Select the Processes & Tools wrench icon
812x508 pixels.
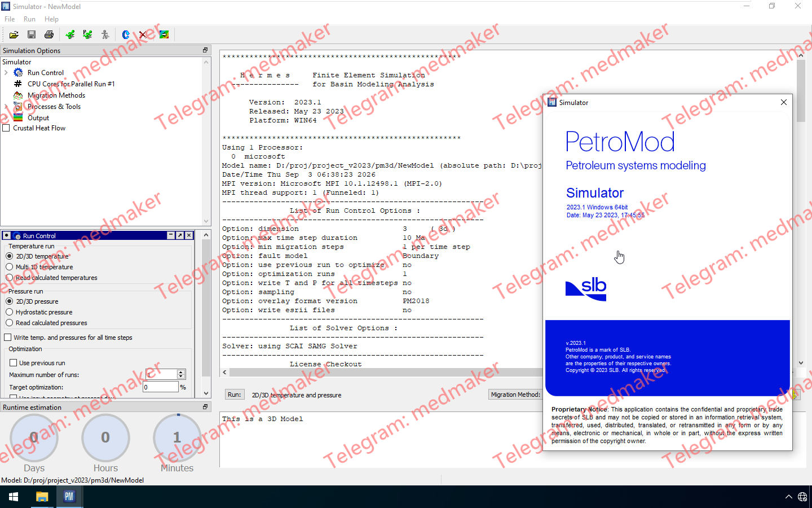[x=18, y=107]
